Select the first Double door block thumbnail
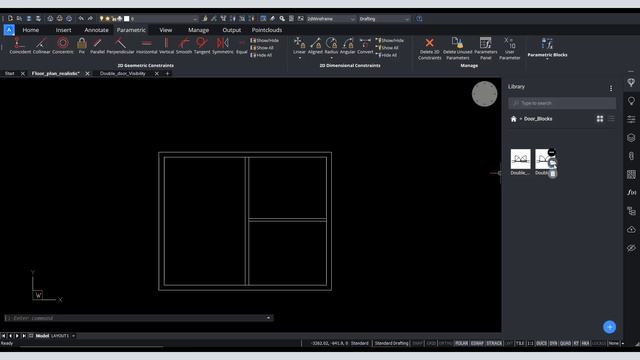 click(x=520, y=159)
